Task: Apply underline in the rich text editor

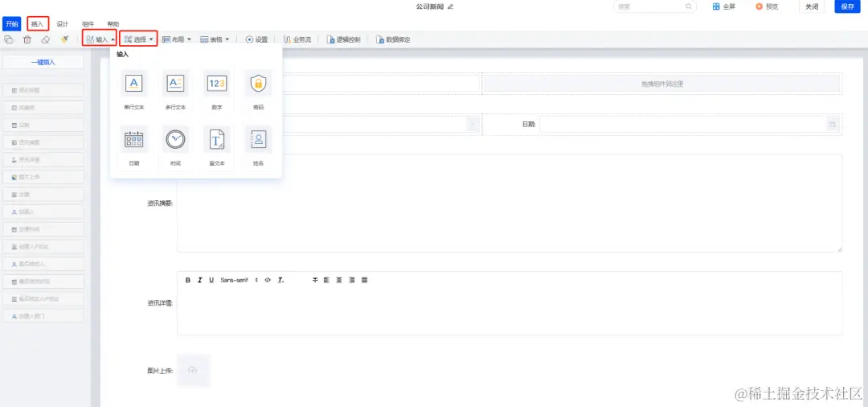Action: 211,280
